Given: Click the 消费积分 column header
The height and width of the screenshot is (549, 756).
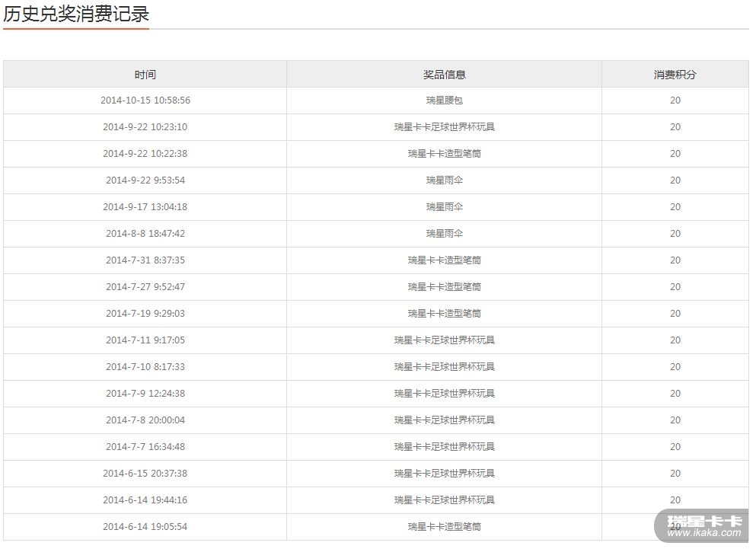Looking at the screenshot, I should 675,75.
